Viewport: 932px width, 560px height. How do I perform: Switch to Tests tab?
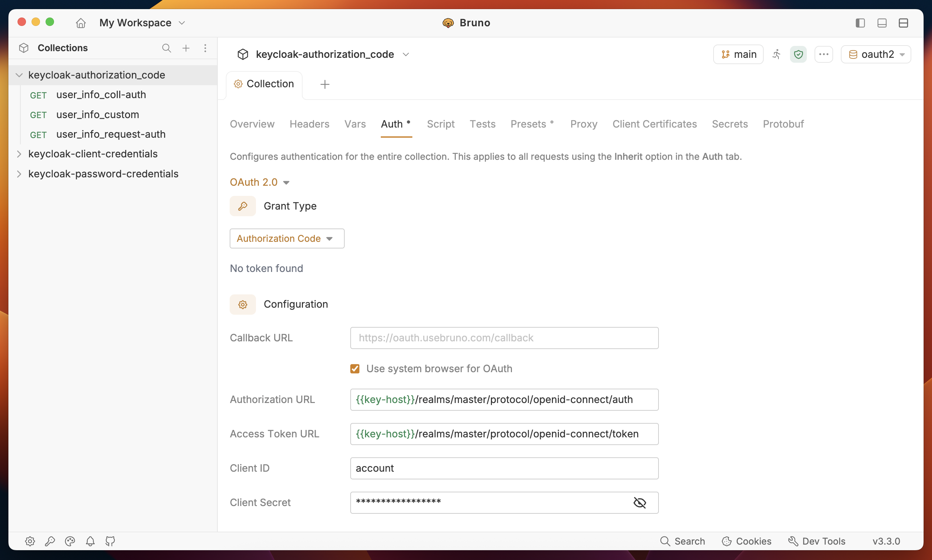(x=482, y=124)
